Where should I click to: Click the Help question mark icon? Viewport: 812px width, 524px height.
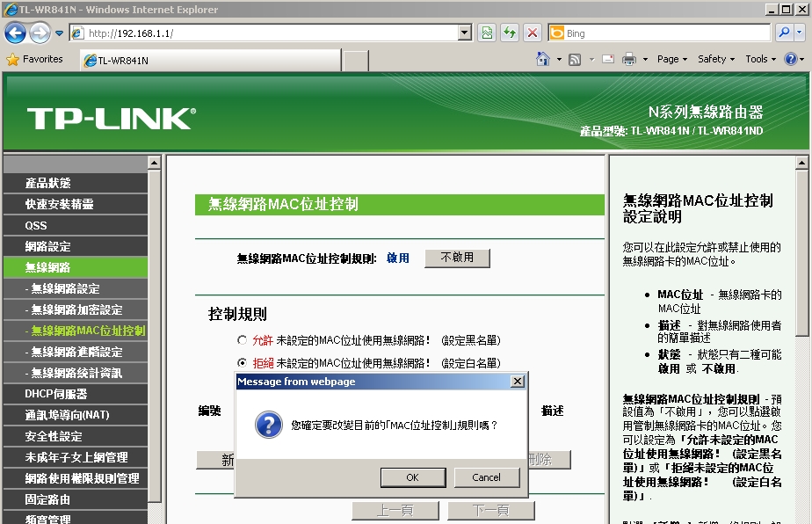click(x=790, y=59)
